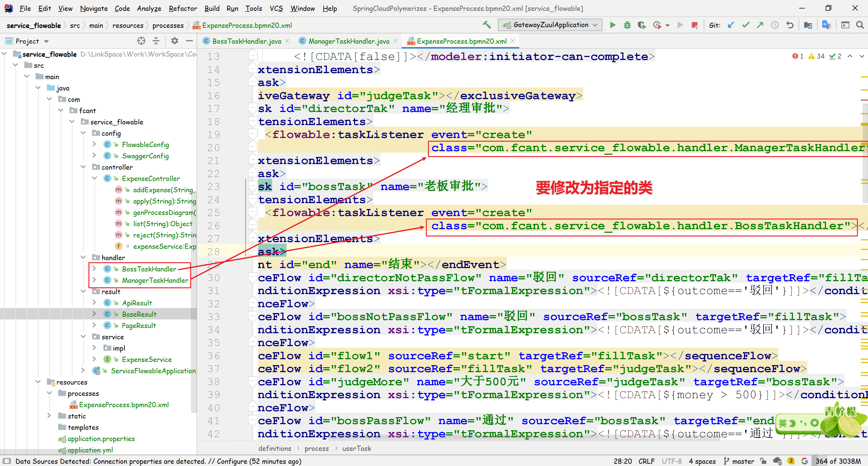The height and width of the screenshot is (466, 868).
Task: Click the green Run button
Action: coord(613,25)
